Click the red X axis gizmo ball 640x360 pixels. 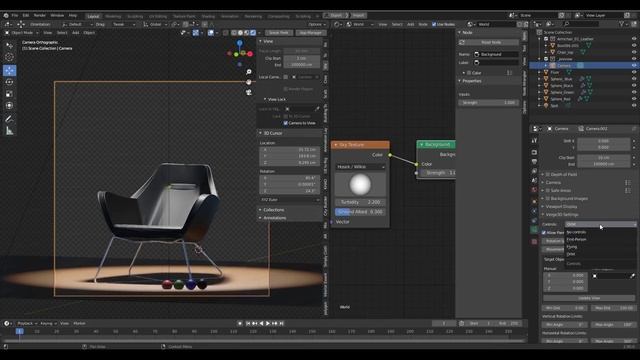250,54
